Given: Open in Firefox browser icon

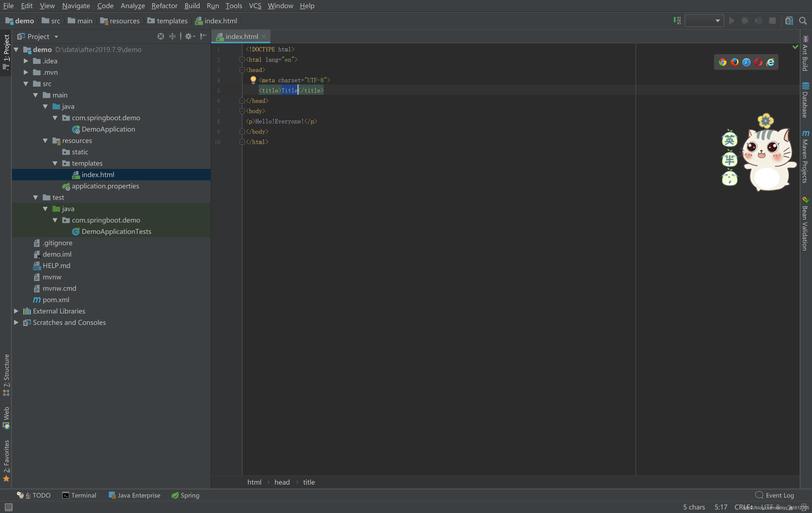Looking at the screenshot, I should point(734,62).
